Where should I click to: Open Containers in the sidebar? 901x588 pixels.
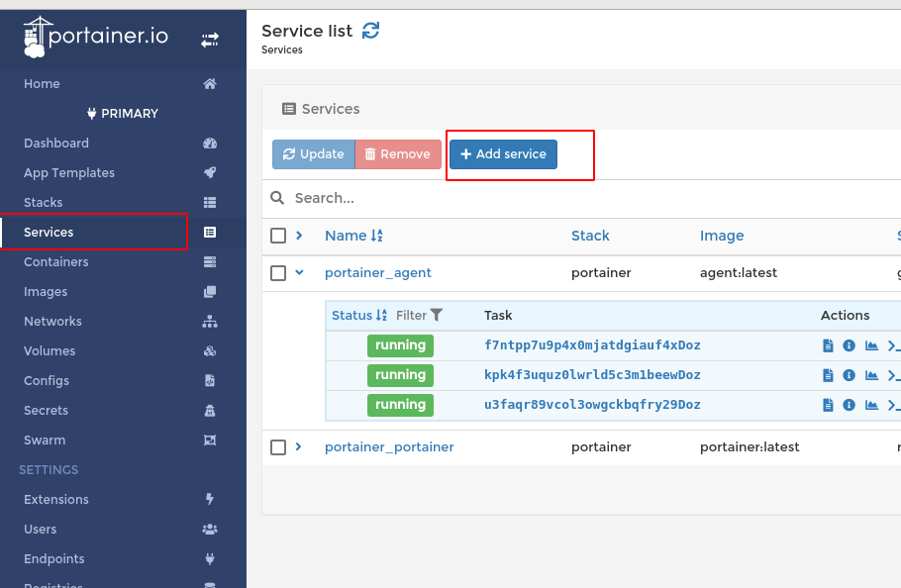56,262
